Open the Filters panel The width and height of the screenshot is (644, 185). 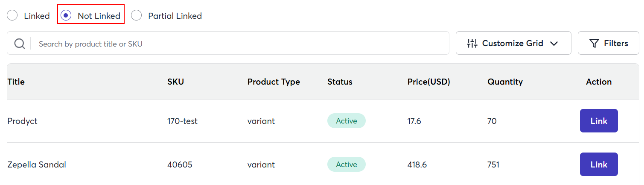click(608, 43)
